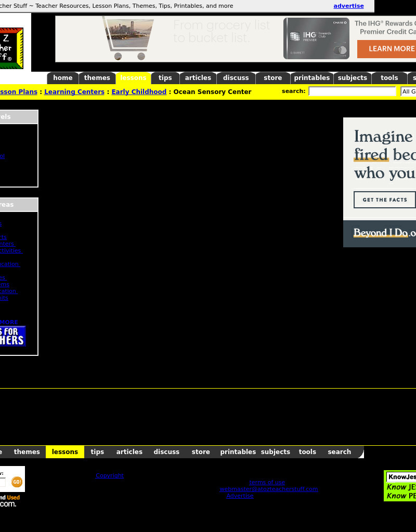Select the discuss tab in top navigation
The height and width of the screenshot is (532, 416).
point(236,78)
